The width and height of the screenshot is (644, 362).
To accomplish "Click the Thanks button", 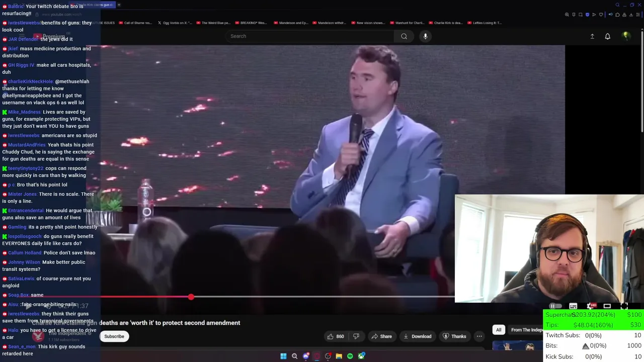I will (454, 336).
